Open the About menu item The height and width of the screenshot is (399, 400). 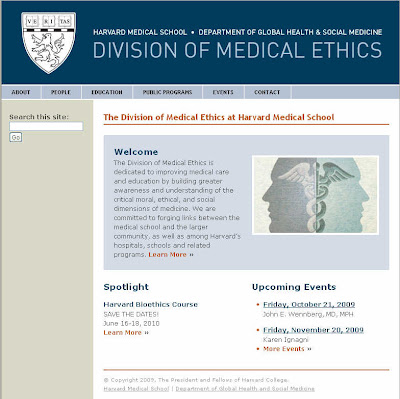pos(21,92)
